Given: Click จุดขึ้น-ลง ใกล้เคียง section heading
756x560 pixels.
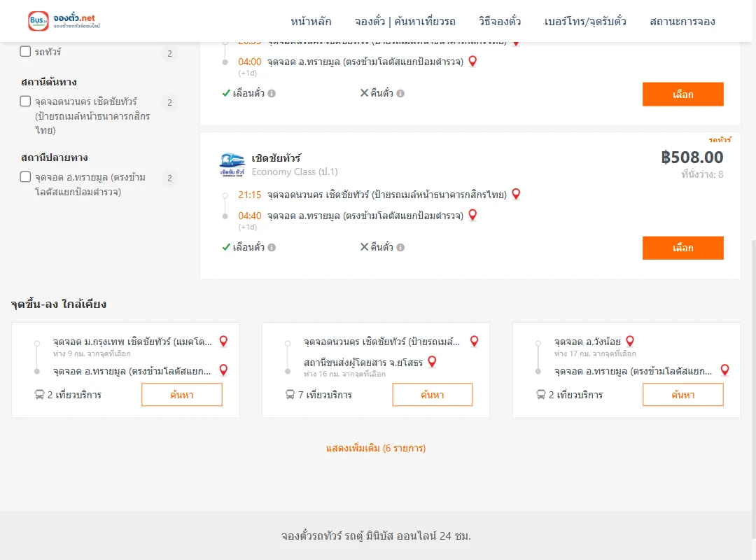Looking at the screenshot, I should [x=59, y=304].
